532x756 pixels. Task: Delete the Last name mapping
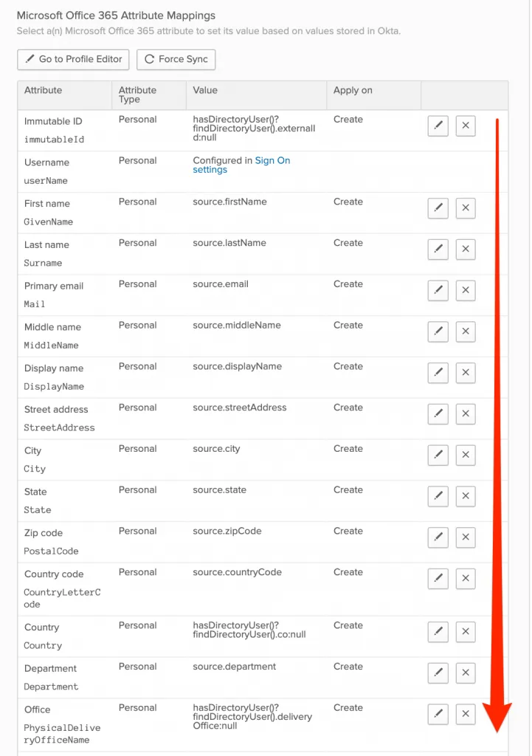[x=466, y=250]
